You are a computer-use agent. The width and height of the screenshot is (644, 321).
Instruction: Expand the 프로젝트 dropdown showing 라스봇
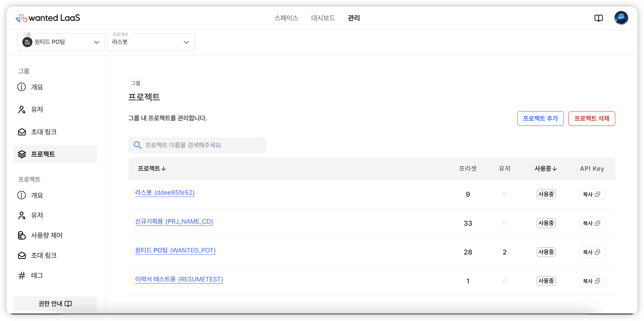[x=151, y=42]
